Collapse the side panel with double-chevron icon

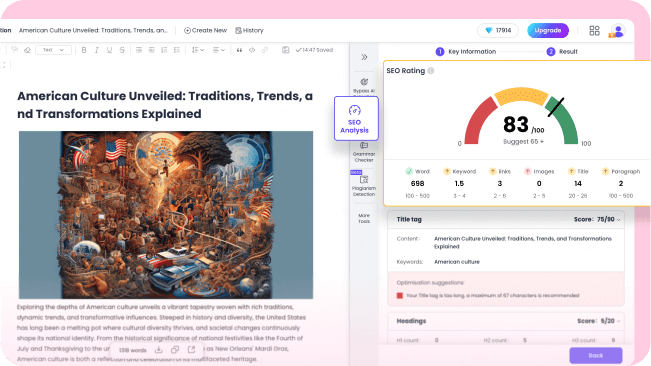click(x=364, y=57)
